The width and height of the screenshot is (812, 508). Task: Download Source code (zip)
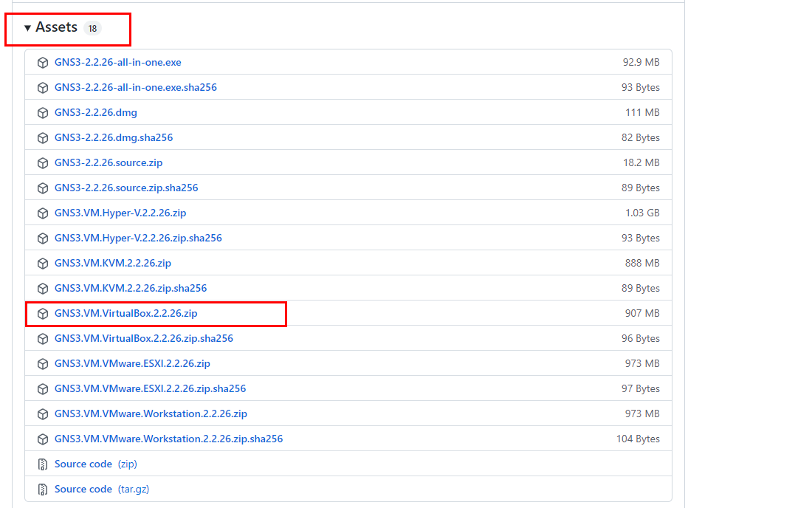(x=96, y=464)
